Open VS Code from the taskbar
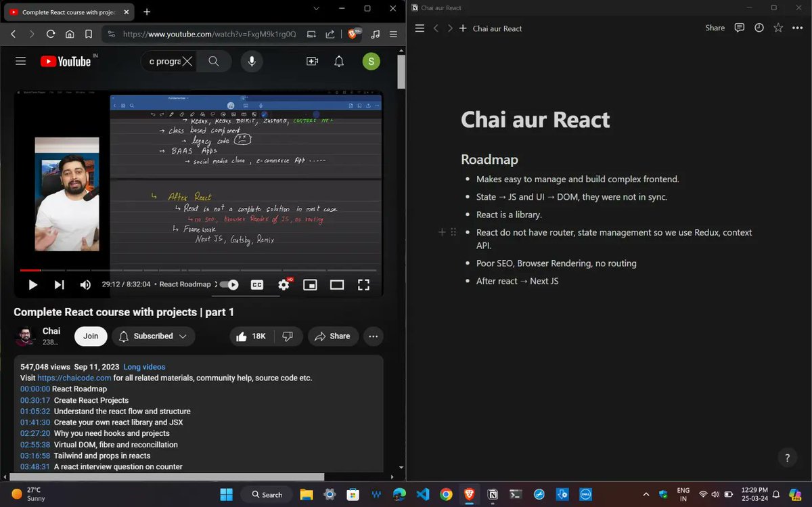Image resolution: width=812 pixels, height=507 pixels. tap(422, 494)
